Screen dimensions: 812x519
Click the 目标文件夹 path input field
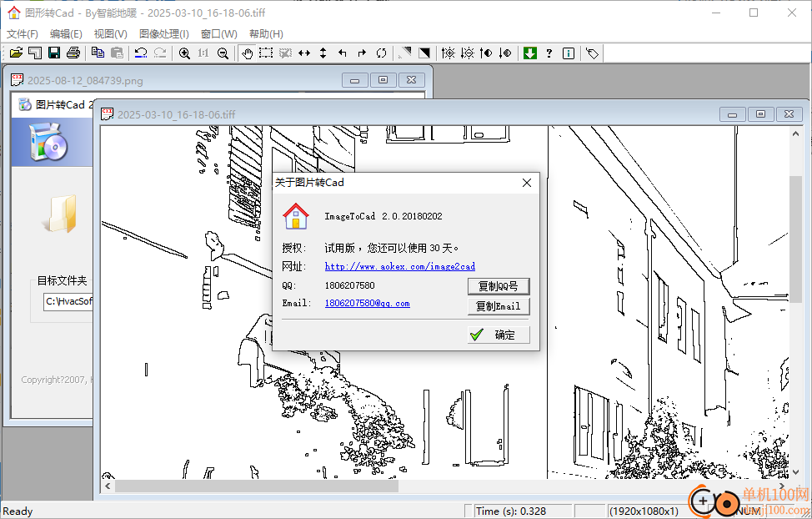(68, 301)
